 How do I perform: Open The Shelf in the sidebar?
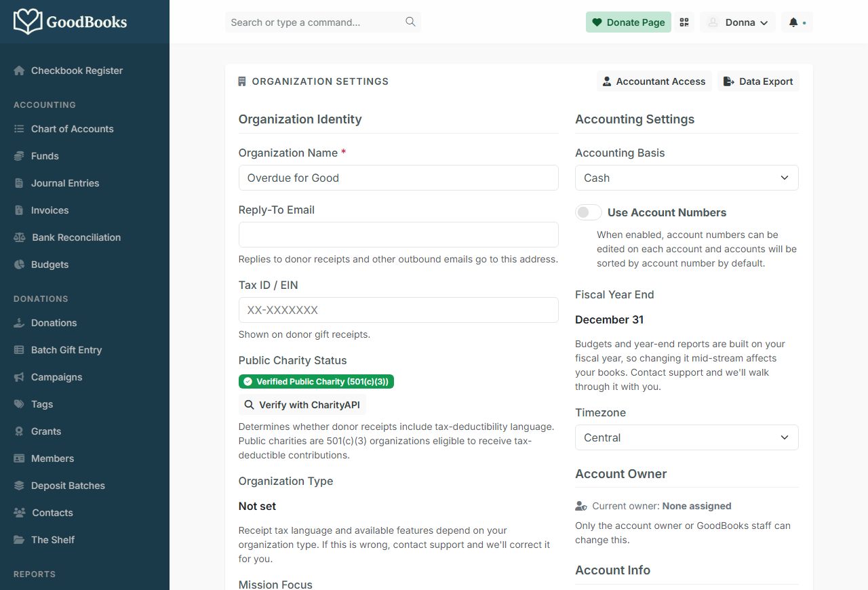[53, 540]
